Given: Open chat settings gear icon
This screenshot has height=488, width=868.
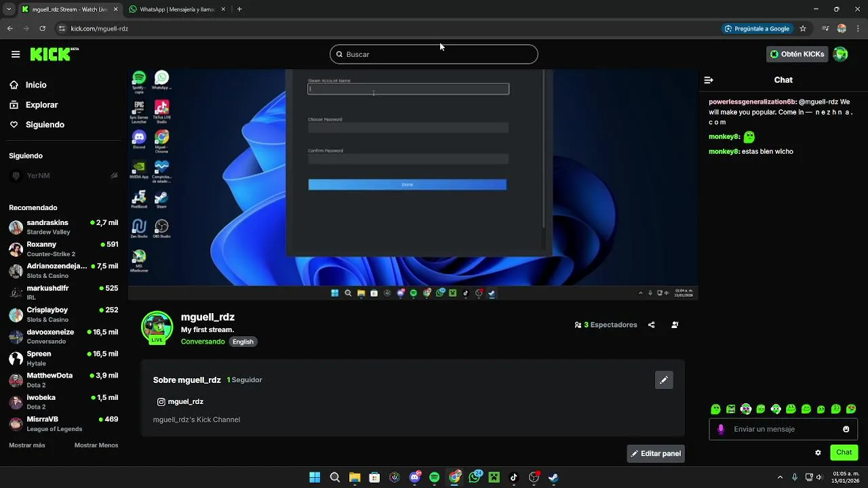Looking at the screenshot, I should pos(818,453).
